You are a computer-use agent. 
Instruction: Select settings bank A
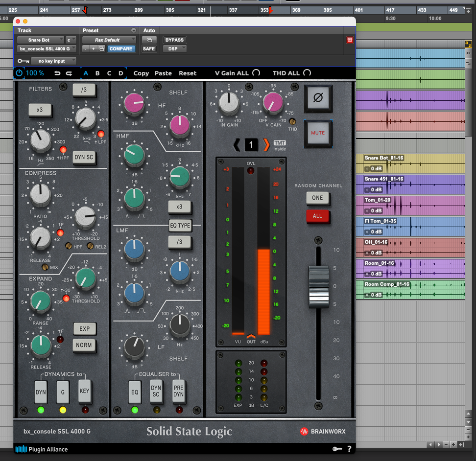coord(86,73)
